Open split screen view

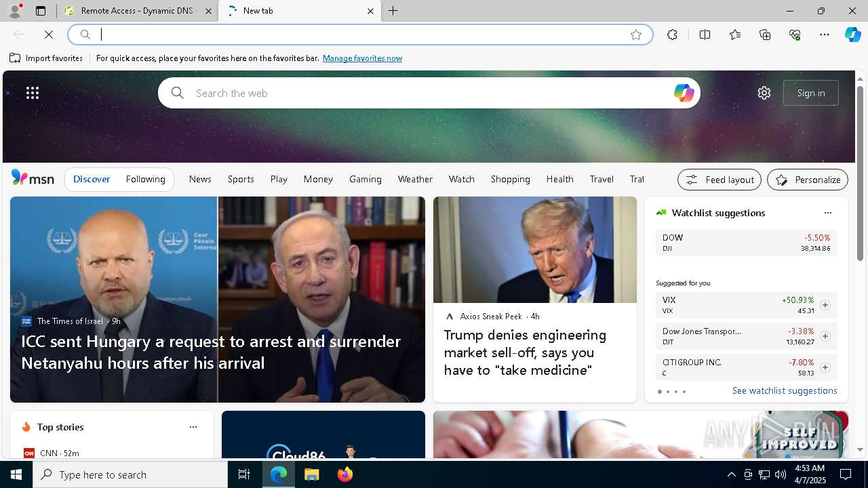tap(705, 35)
